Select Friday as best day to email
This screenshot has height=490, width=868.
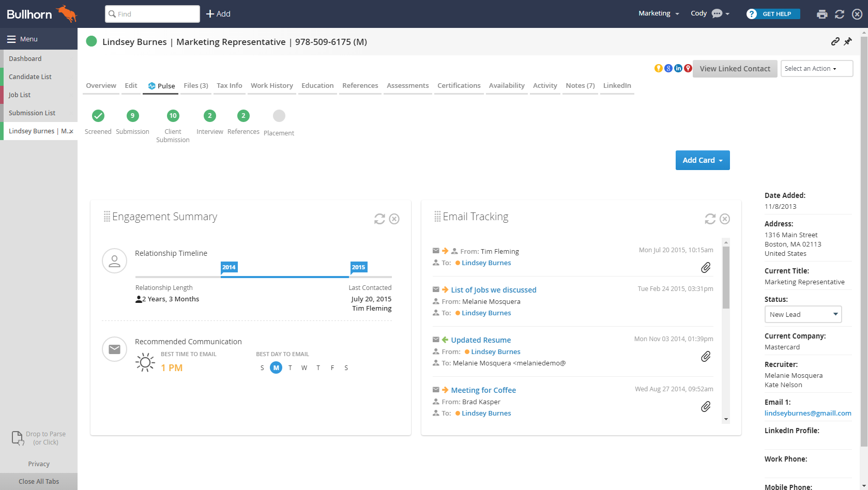point(332,367)
